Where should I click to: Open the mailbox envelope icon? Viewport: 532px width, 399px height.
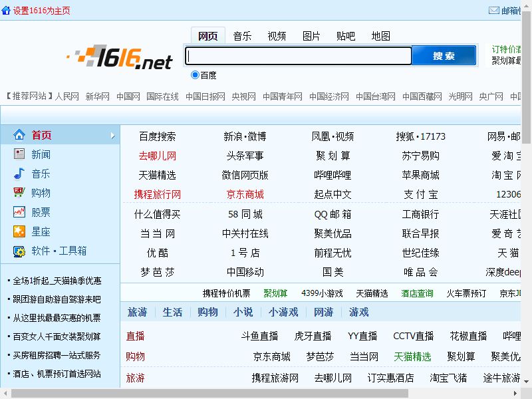click(x=493, y=11)
